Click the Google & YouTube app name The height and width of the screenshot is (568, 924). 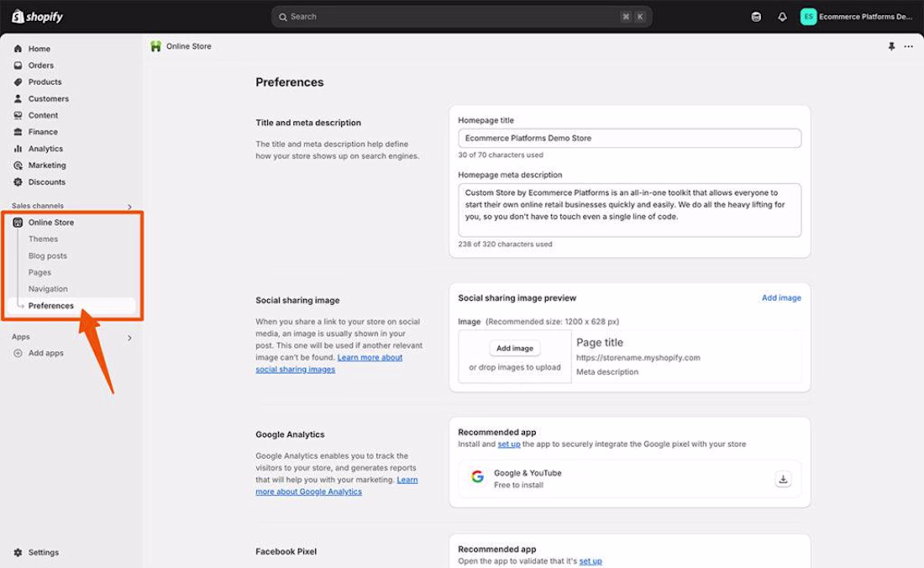click(528, 473)
